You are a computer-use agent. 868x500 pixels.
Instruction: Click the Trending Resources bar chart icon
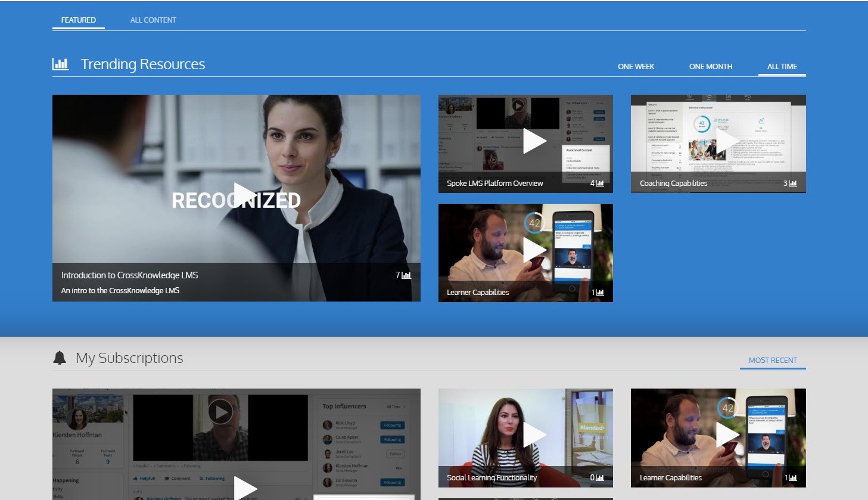[x=60, y=64]
